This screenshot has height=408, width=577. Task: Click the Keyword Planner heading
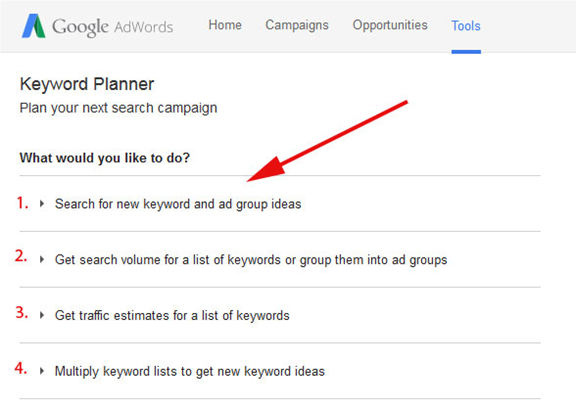click(x=87, y=84)
